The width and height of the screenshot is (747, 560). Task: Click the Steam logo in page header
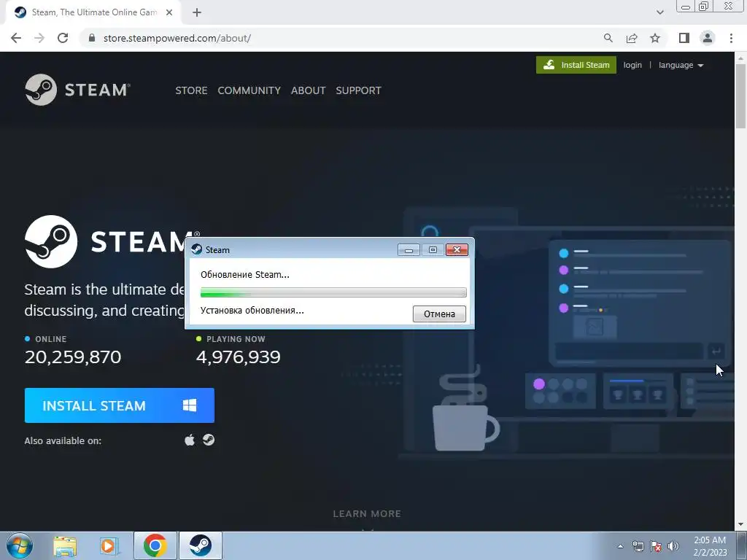coord(77,90)
